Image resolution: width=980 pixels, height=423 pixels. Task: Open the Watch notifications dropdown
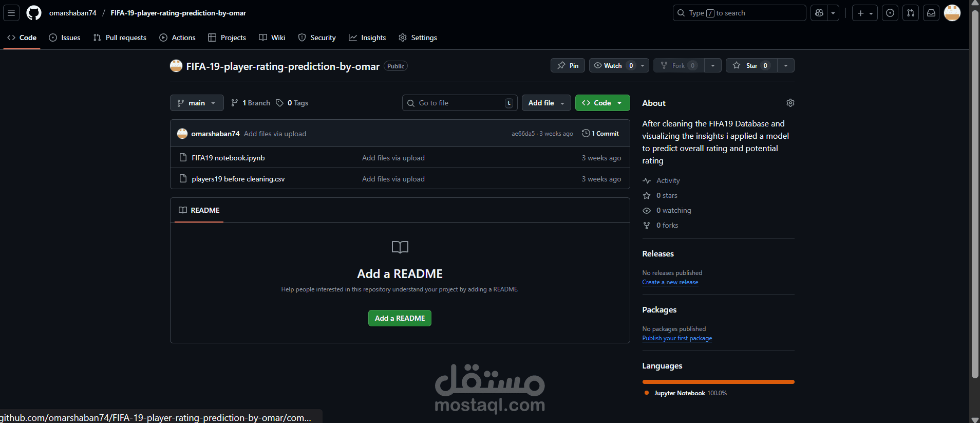click(619, 65)
